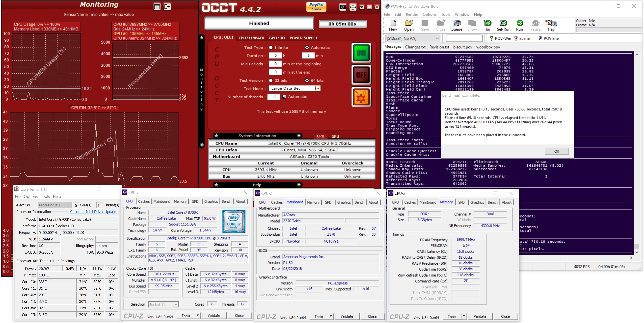644x323 pixels.
Task: Open the woodbox.pov tab in POV-Ray
Action: point(488,47)
